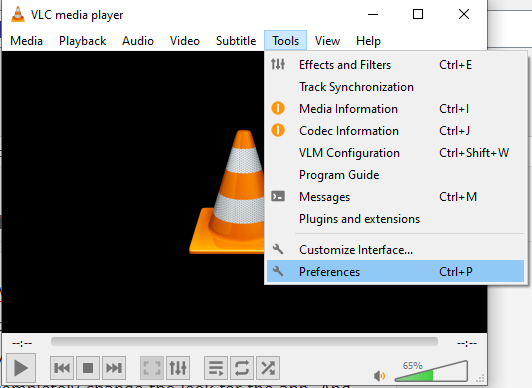Viewport: 532px width, 388px height.
Task: Open the Help menu
Action: pyautogui.click(x=368, y=41)
